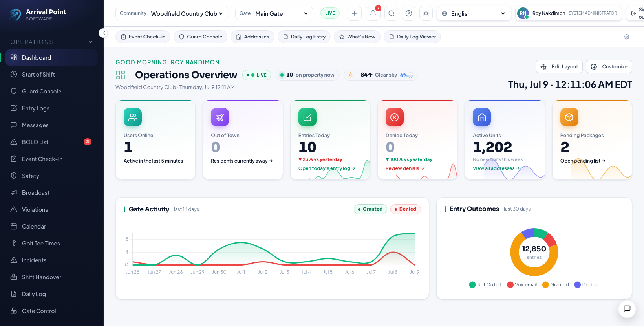The image size is (644, 326).
Task: Click View all addresses link
Action: click(496, 168)
